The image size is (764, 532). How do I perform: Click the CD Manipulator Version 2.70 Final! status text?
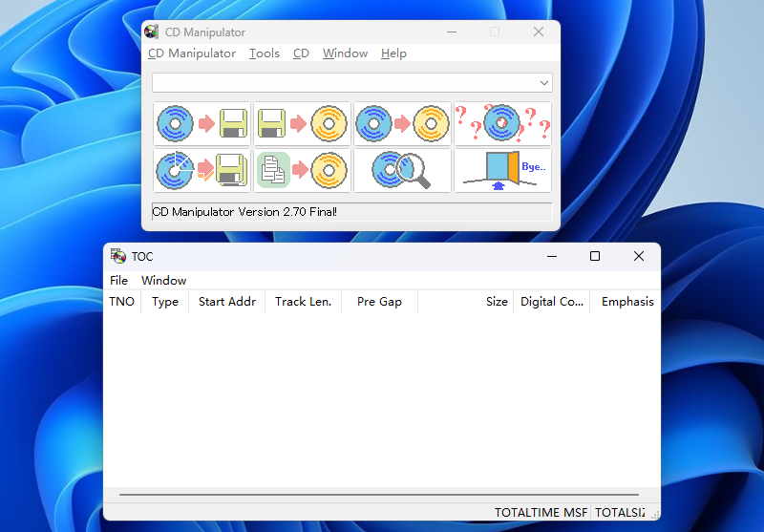[244, 212]
